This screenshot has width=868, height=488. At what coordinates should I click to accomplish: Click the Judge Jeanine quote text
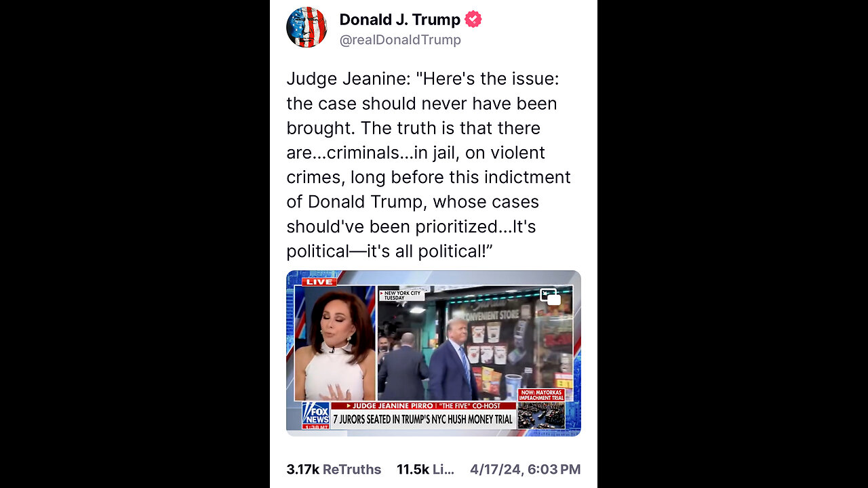coord(429,165)
